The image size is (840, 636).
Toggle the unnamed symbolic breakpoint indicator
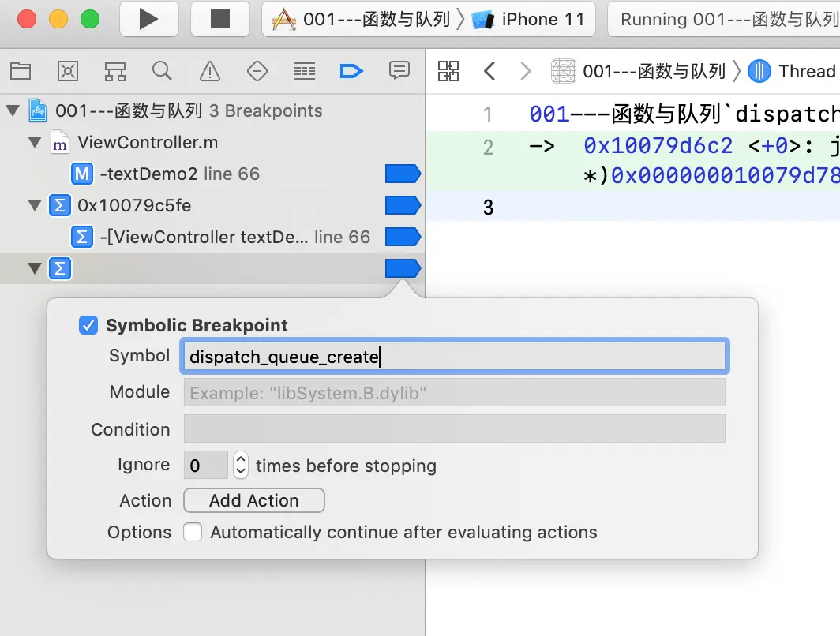(403, 268)
